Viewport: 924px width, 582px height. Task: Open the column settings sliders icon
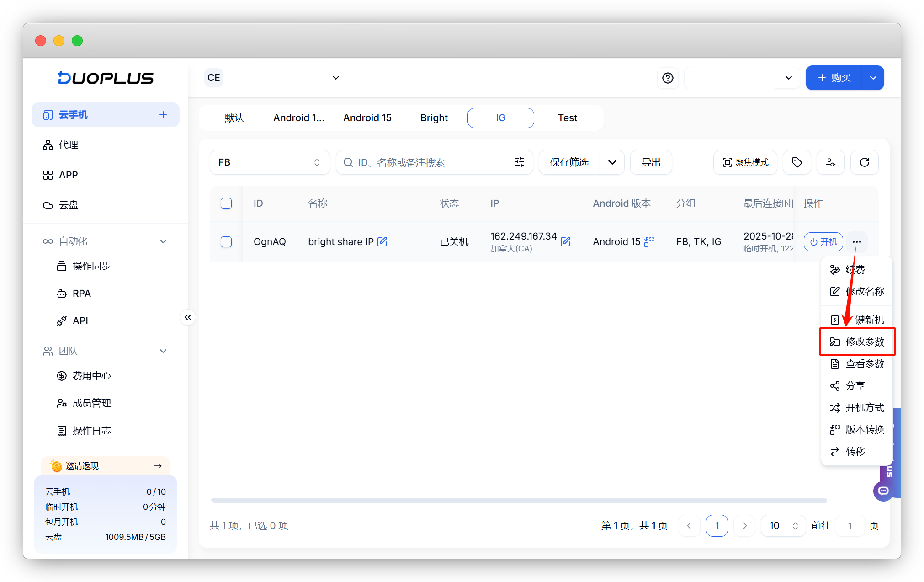830,162
